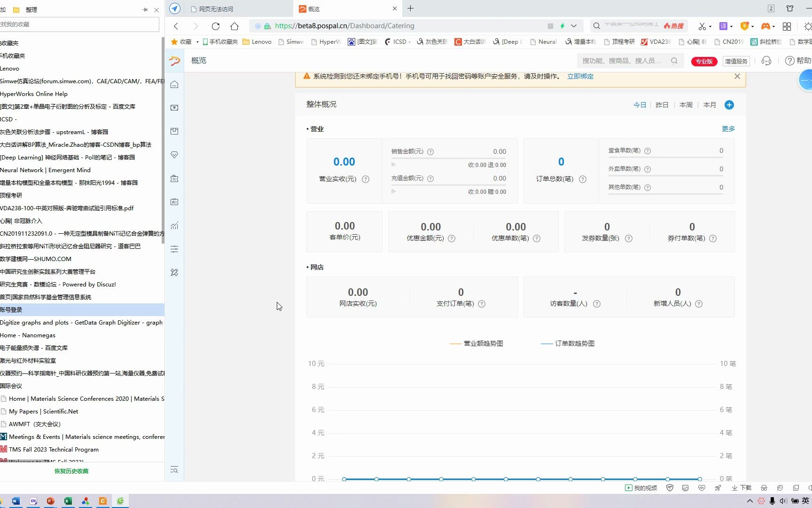Click the 立即绑定 link
This screenshot has height=508, width=812.
[x=580, y=76]
